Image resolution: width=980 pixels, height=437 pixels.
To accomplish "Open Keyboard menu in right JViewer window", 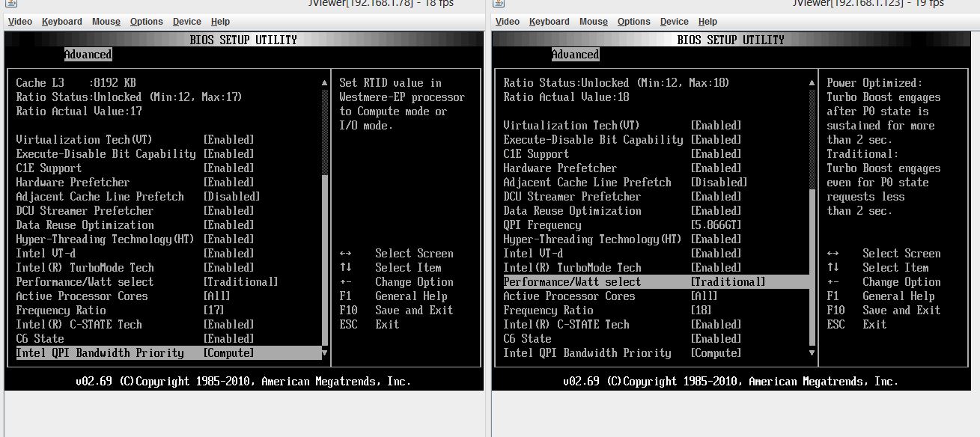I will tap(549, 22).
